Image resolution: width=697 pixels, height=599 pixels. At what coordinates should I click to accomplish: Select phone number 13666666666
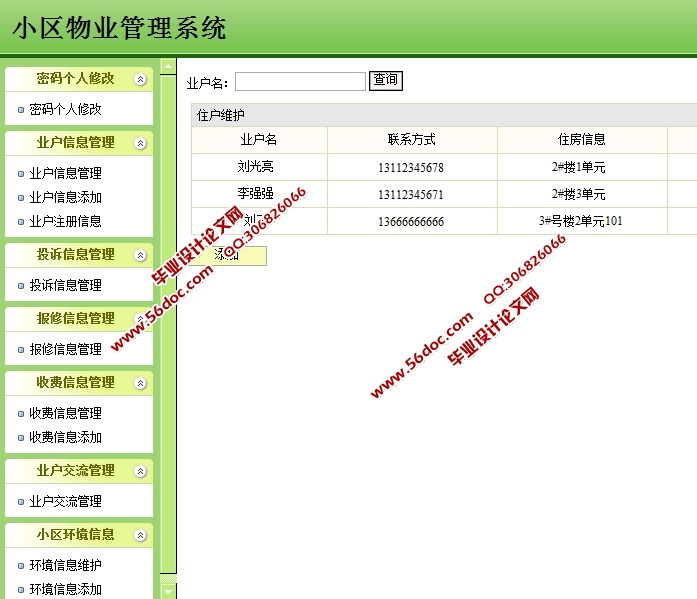pos(411,221)
